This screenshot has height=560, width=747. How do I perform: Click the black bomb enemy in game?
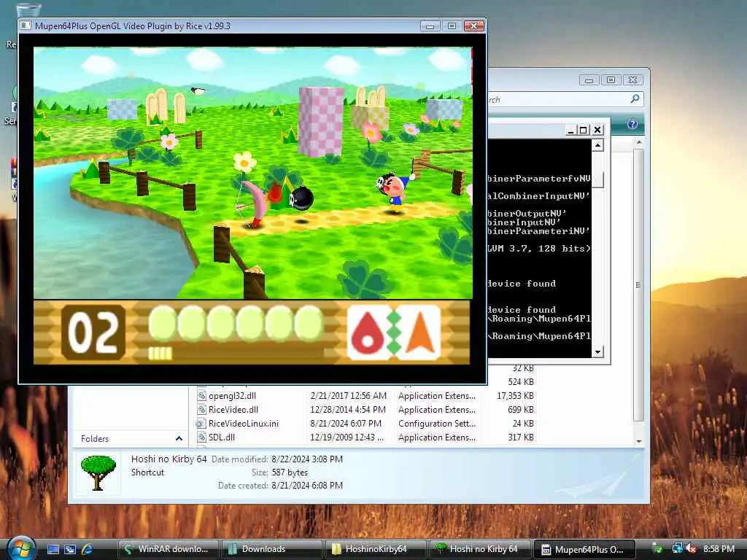click(301, 198)
